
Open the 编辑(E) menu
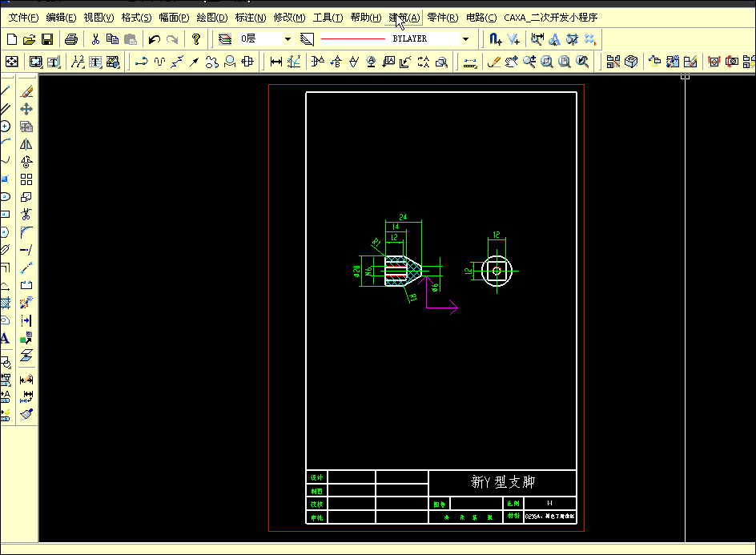61,18
